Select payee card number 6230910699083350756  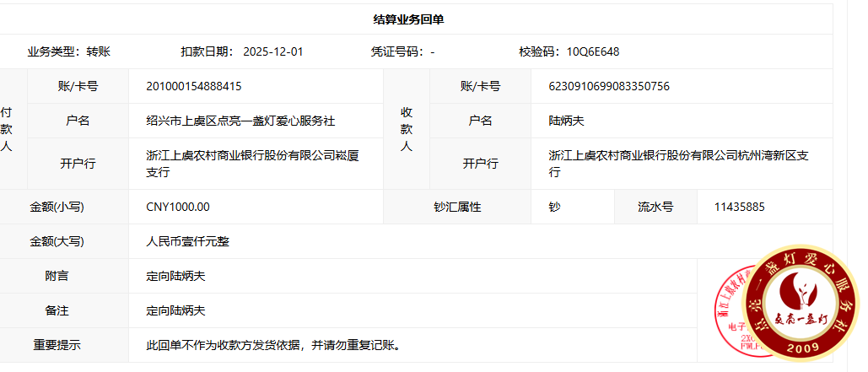point(609,86)
